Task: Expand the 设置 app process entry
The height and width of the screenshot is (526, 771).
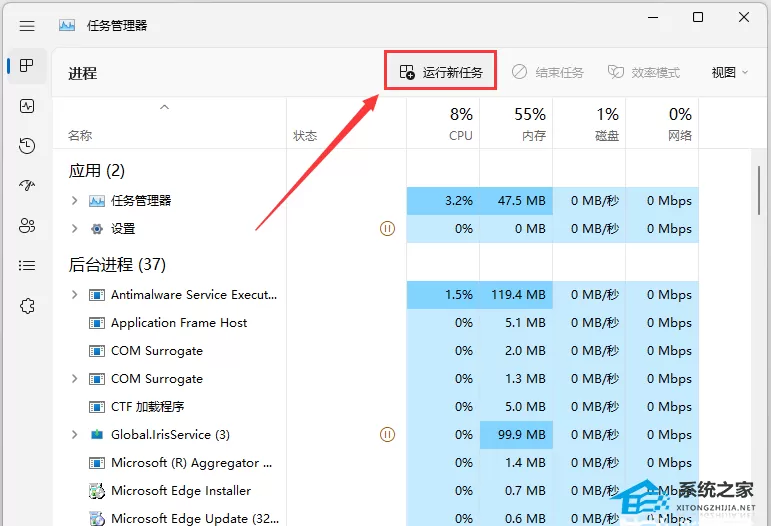Action: click(x=74, y=229)
